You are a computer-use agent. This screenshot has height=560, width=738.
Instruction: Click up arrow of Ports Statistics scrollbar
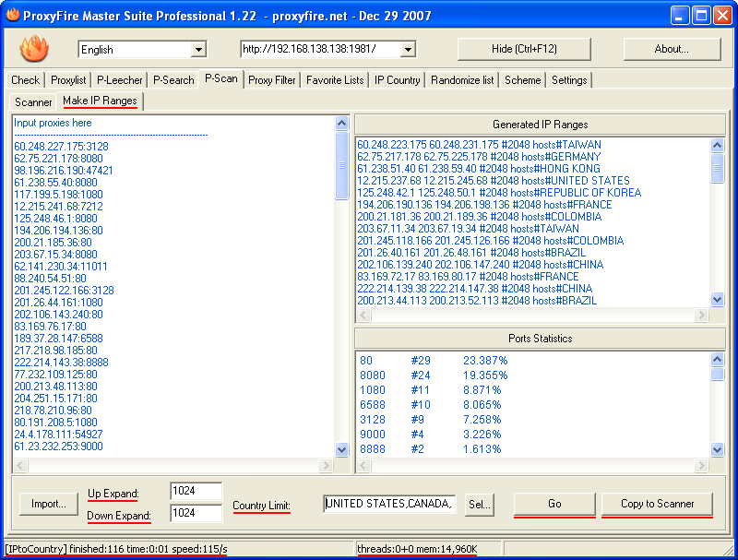[x=717, y=360]
